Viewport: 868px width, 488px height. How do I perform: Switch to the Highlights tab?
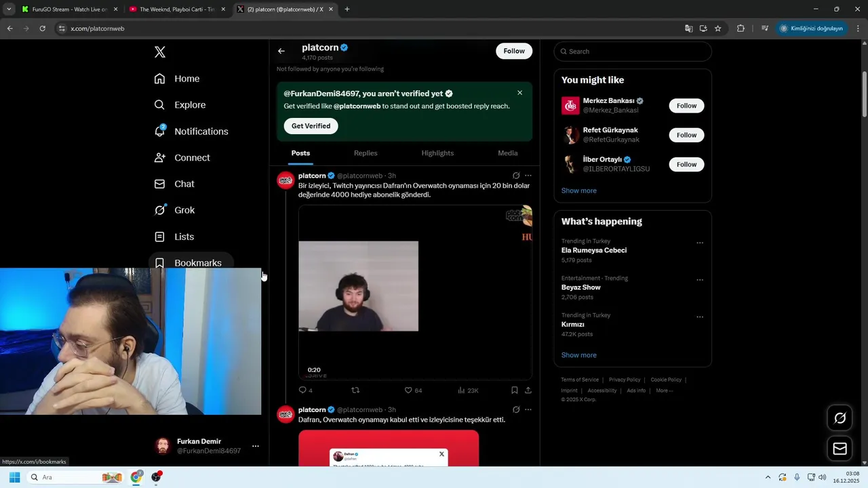coord(437,153)
